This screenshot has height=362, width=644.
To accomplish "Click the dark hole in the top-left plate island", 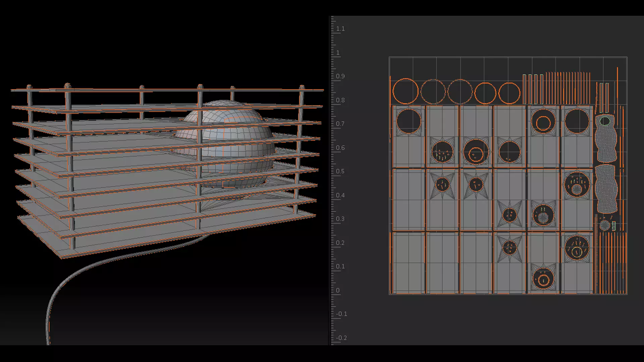I will click(x=409, y=121).
